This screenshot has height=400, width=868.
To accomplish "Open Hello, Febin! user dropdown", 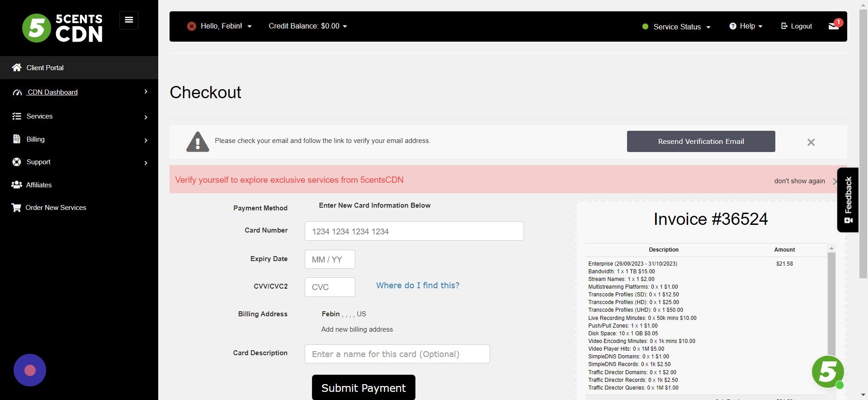I will [226, 26].
